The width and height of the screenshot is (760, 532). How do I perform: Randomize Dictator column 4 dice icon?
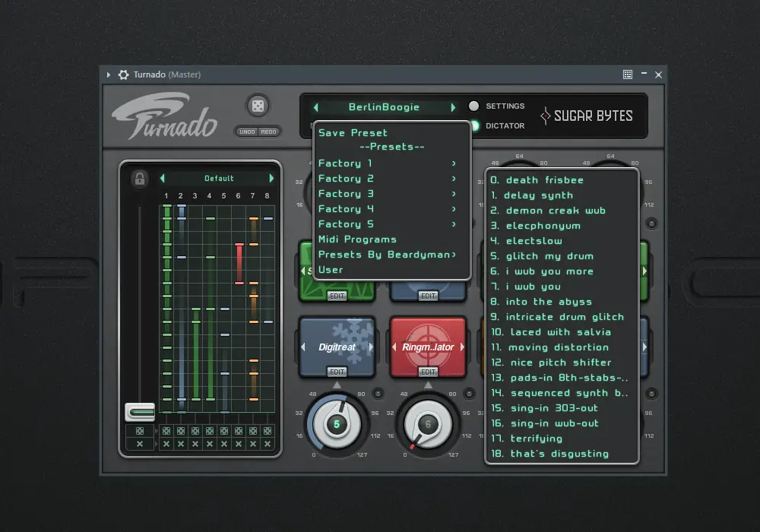point(210,431)
